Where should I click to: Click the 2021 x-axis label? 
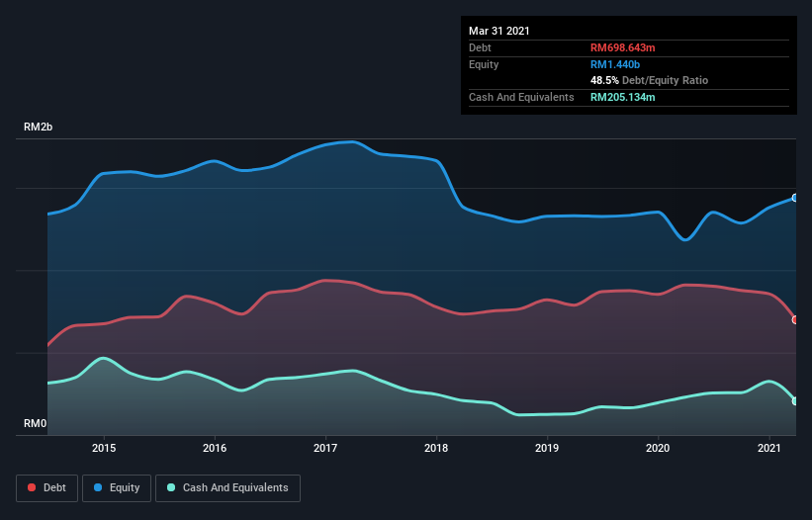(x=770, y=448)
